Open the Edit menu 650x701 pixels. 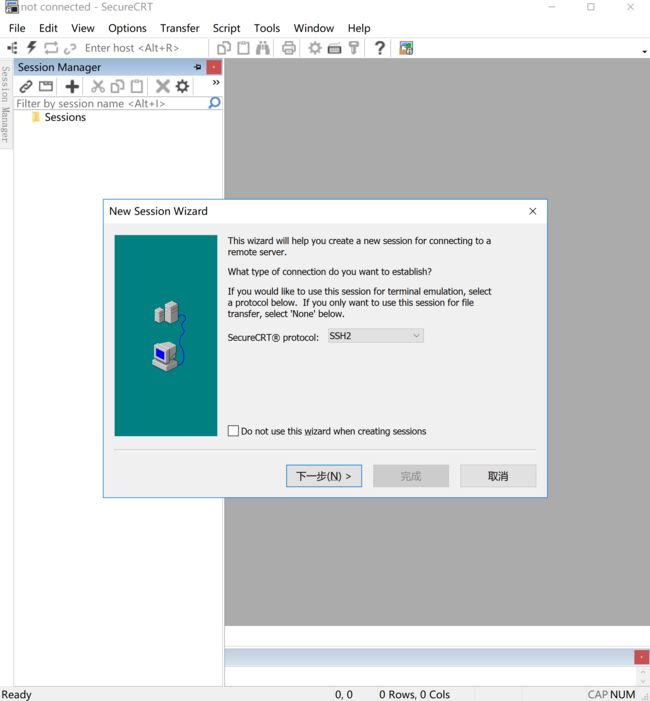point(48,28)
